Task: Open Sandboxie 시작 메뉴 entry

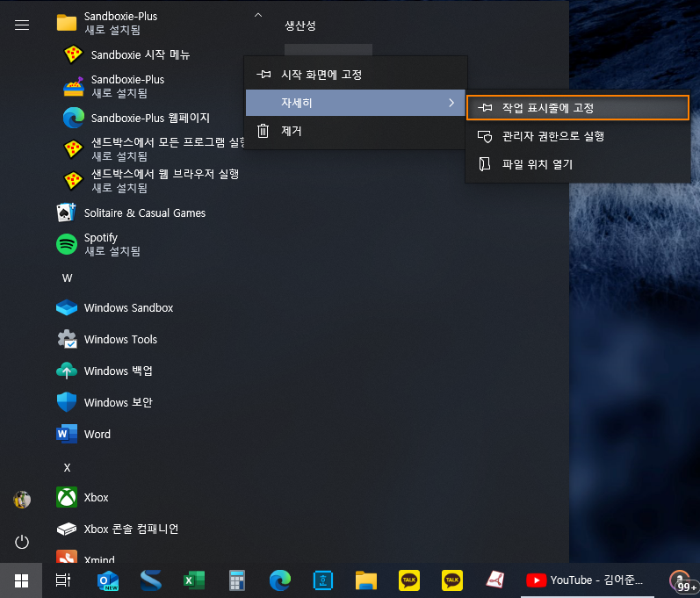Action: (141, 55)
